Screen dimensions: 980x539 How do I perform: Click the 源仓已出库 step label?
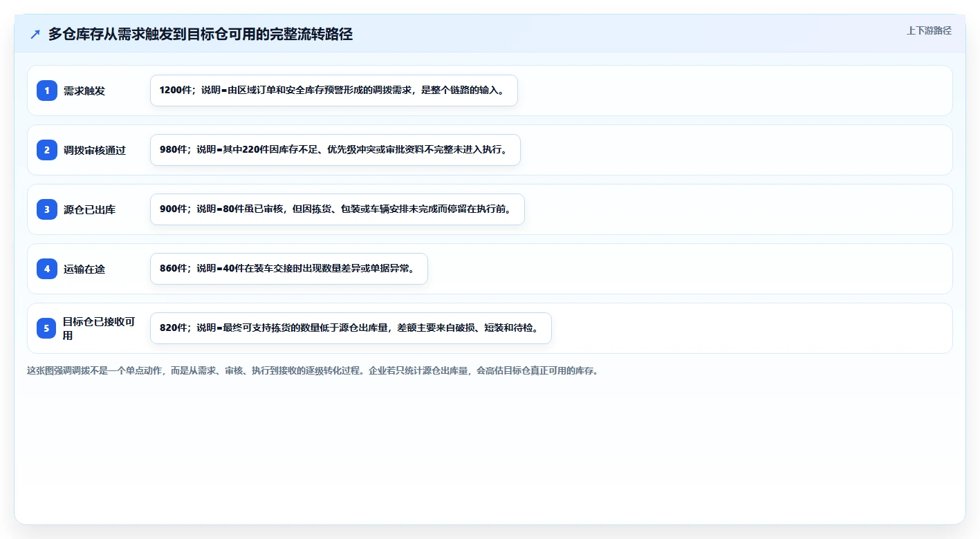tap(90, 209)
